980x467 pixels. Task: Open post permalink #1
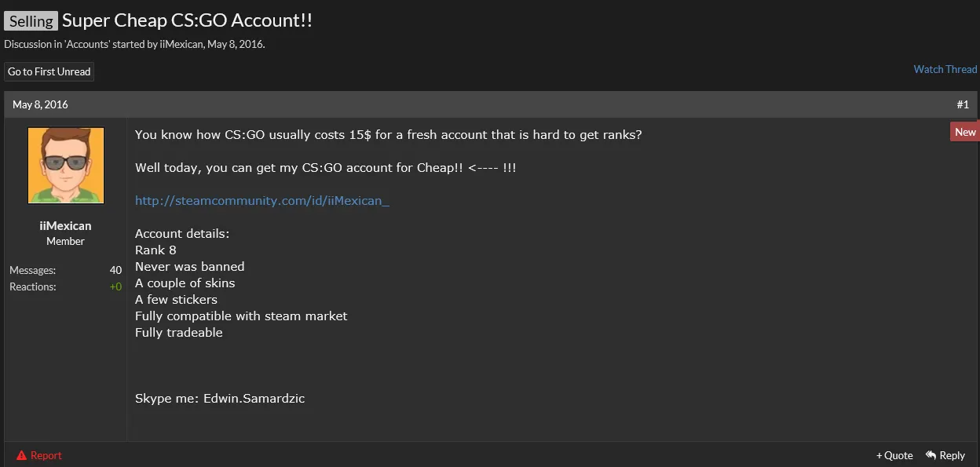[963, 104]
